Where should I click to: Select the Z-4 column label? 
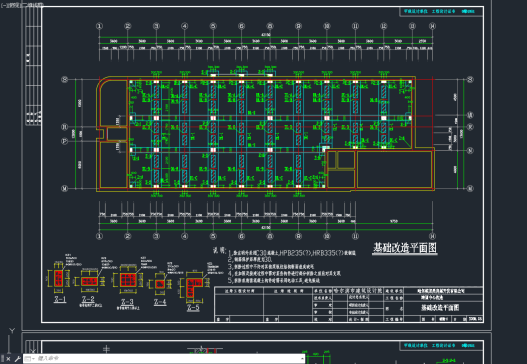point(160,302)
